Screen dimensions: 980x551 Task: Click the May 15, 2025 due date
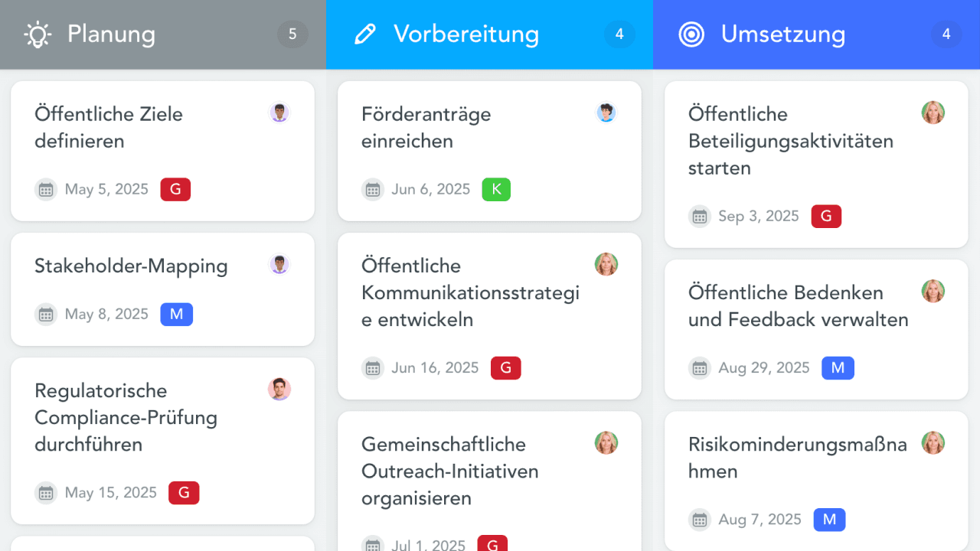[110, 493]
